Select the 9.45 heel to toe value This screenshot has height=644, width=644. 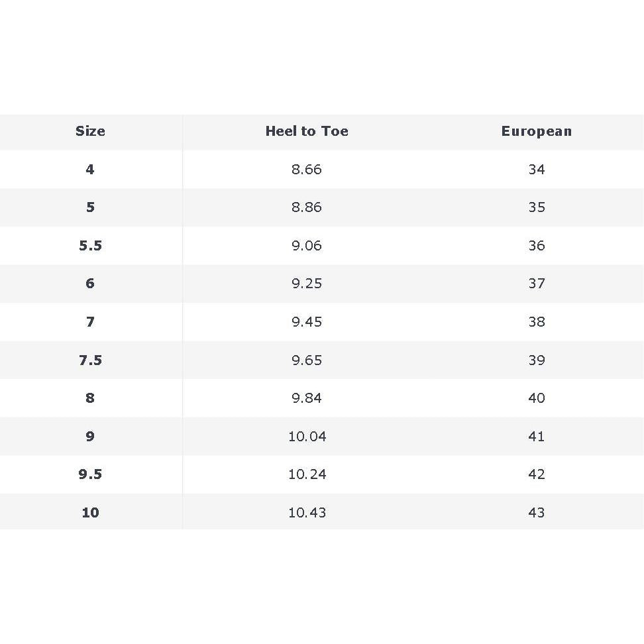click(x=307, y=322)
